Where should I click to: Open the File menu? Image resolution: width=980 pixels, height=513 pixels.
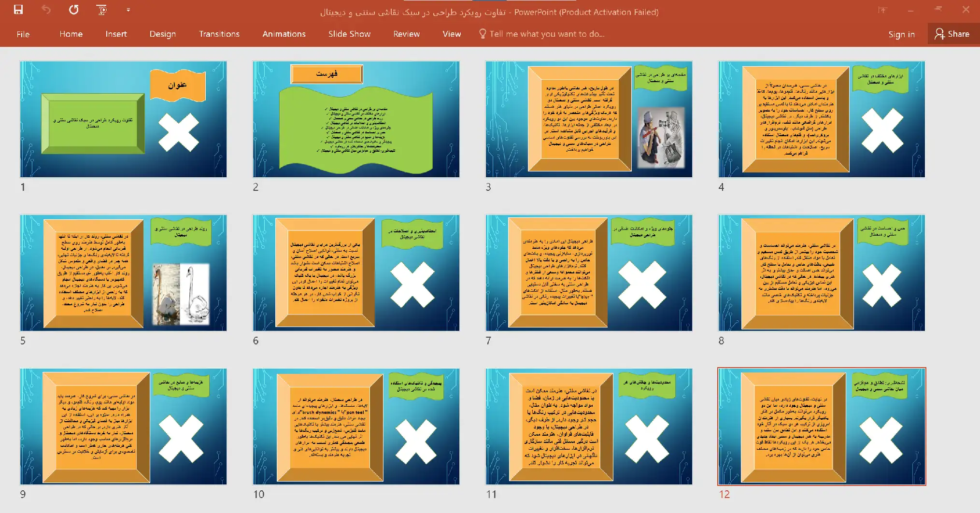point(23,34)
